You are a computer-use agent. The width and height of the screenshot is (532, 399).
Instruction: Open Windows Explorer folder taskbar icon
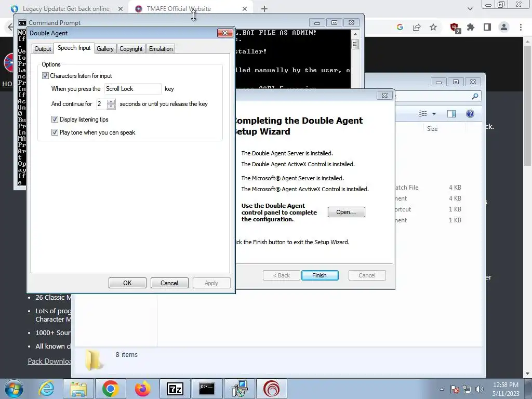point(78,389)
